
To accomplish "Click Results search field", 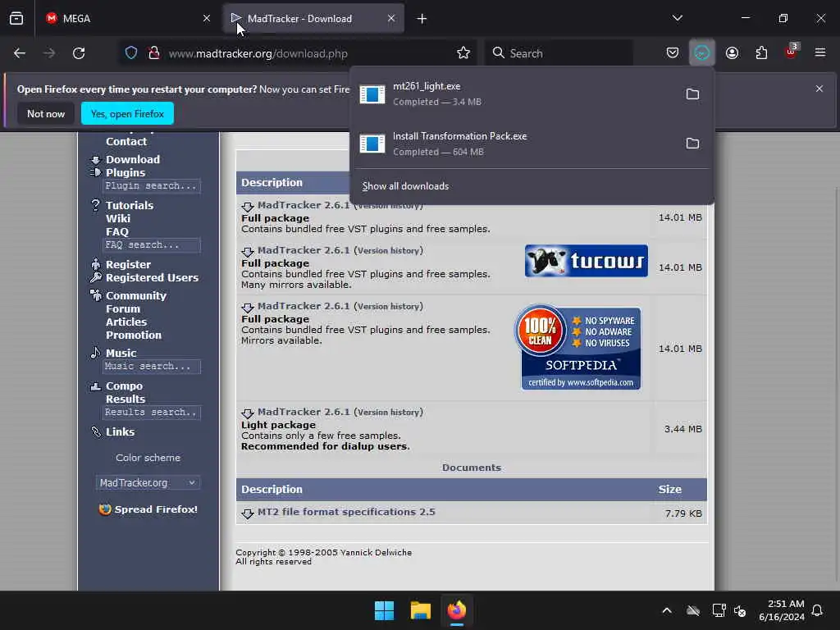I will pyautogui.click(x=152, y=413).
